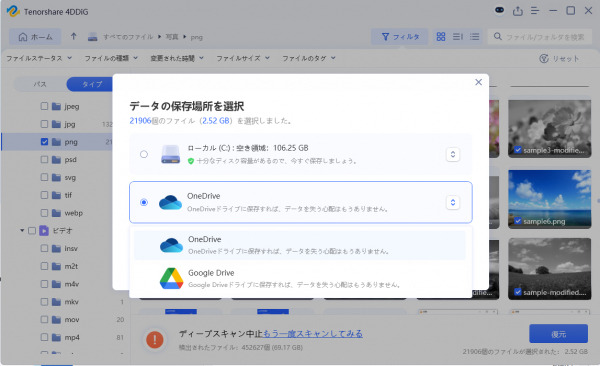600x366 pixels.
Task: Click 写真 in the breadcrumb path
Action: pos(172,37)
